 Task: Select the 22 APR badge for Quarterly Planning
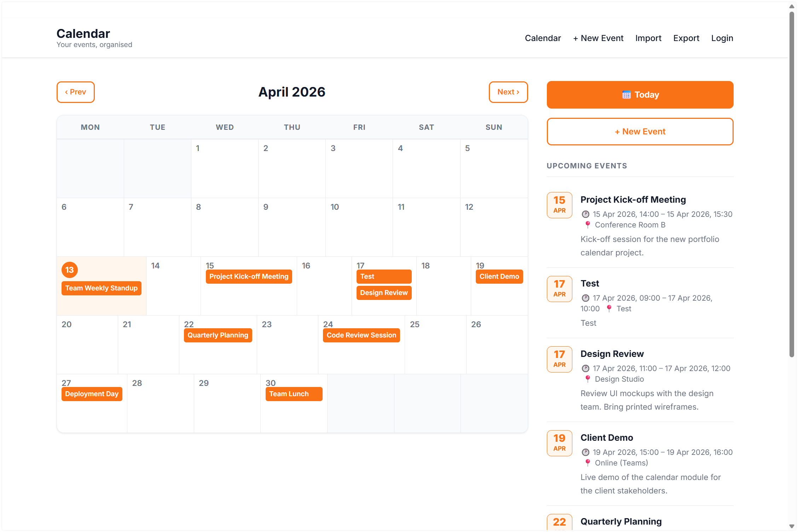[559, 523]
